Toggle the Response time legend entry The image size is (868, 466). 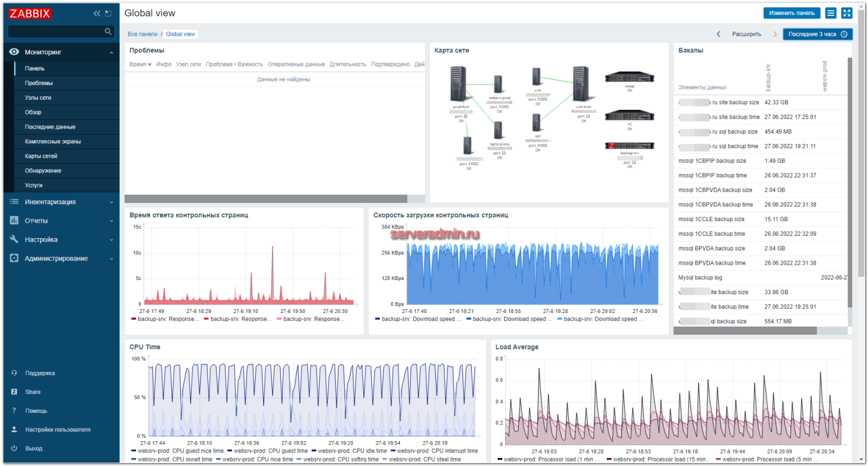[x=168, y=319]
